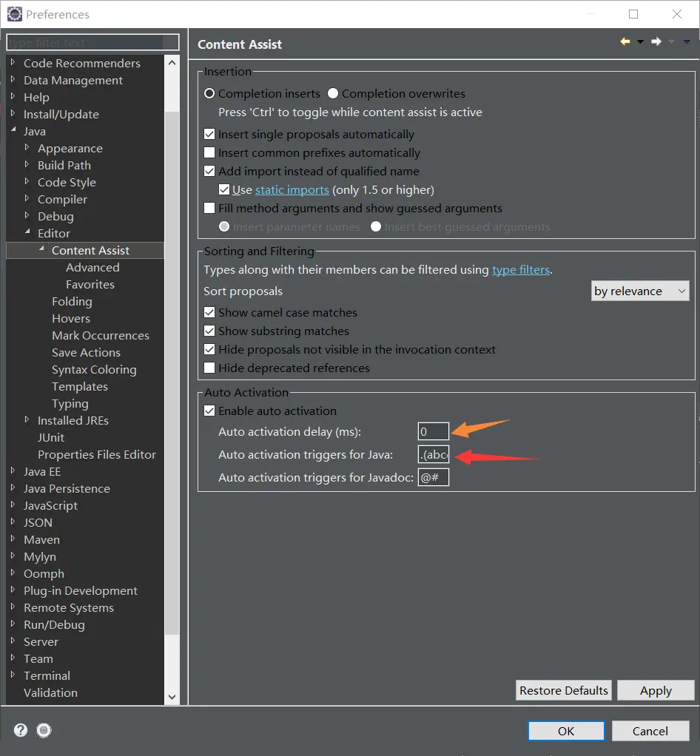Open Mark Occurrences preferences
The image size is (700, 756).
pyautogui.click(x=101, y=336)
